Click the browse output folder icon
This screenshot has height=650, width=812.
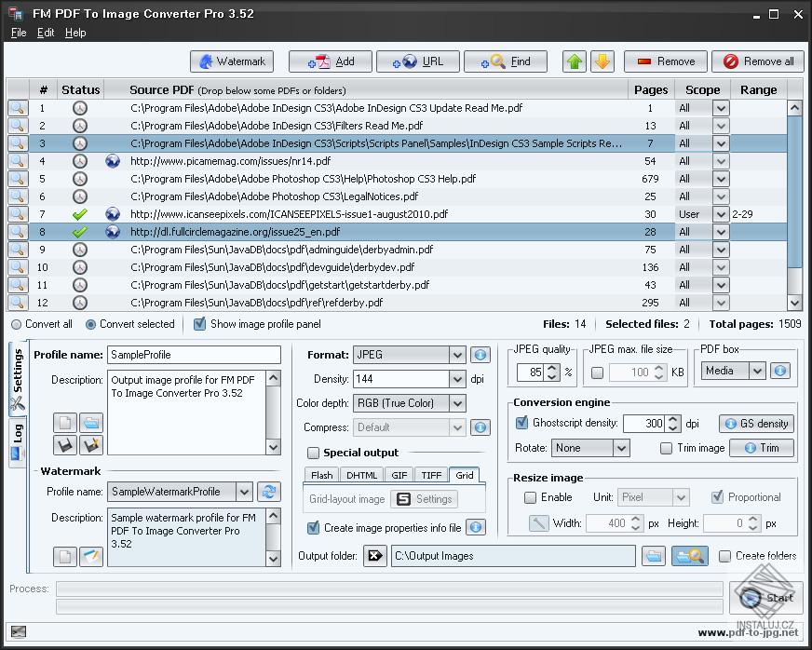pos(654,556)
